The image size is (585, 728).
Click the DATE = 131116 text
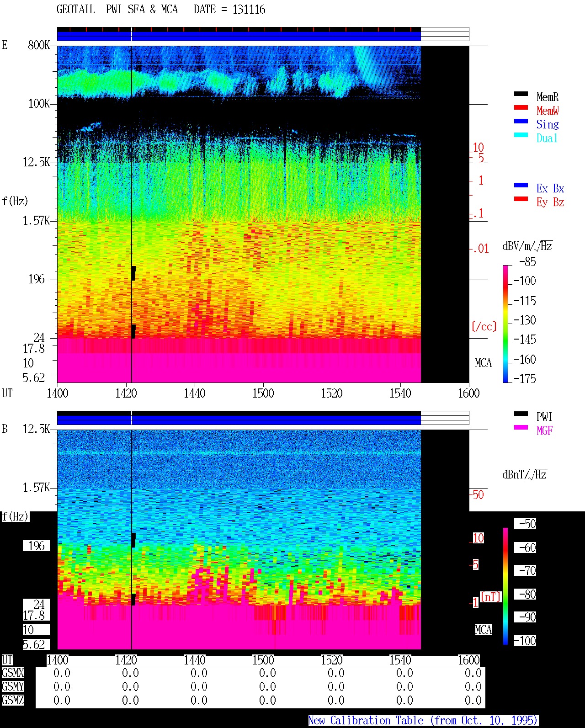[x=229, y=10]
